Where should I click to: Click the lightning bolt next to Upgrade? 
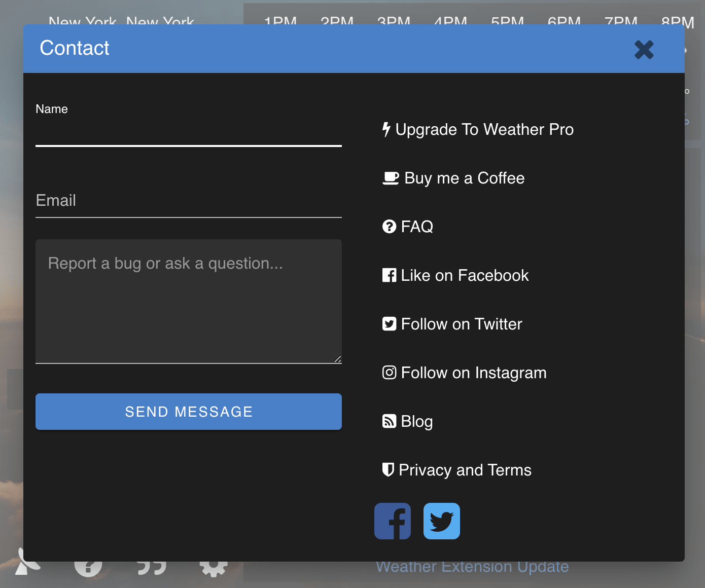[387, 129]
